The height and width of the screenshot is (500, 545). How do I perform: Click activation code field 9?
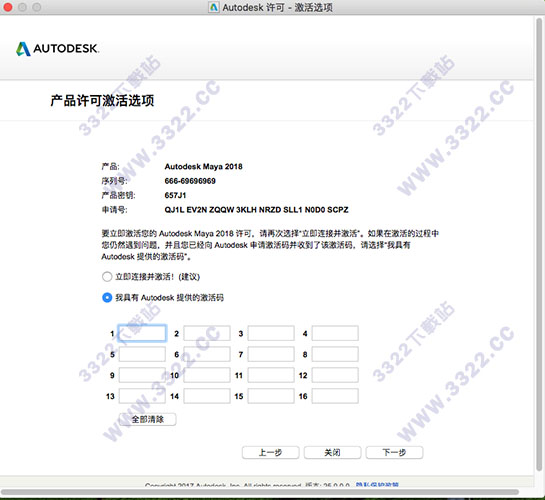coord(142,375)
